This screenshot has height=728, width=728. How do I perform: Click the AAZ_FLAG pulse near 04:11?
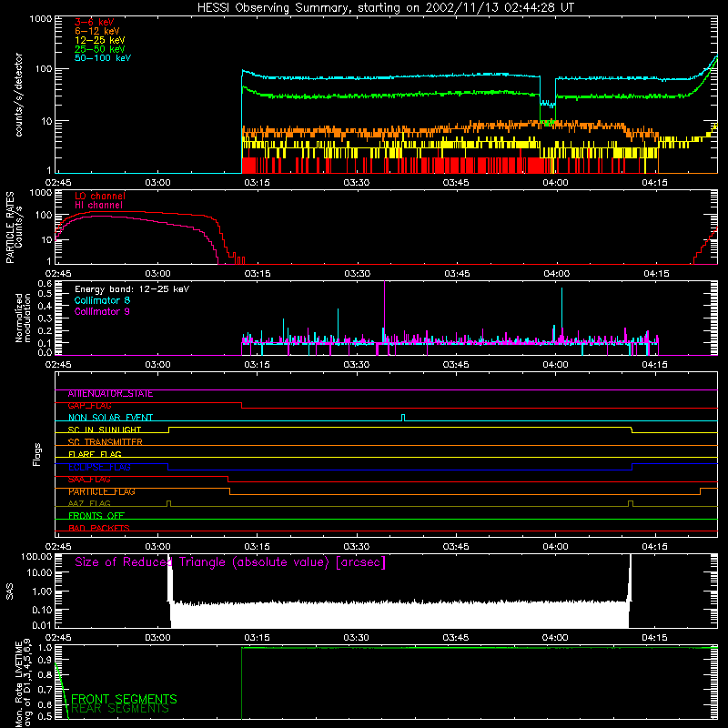[x=630, y=503]
